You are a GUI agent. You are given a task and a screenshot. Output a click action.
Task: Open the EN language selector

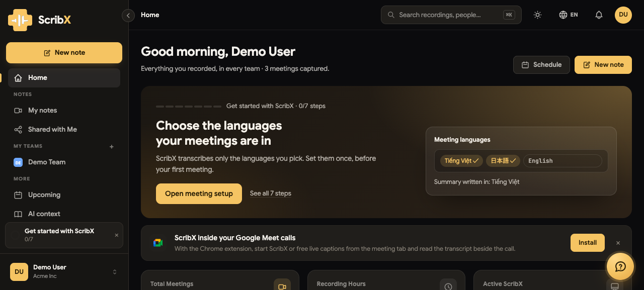pos(569,15)
